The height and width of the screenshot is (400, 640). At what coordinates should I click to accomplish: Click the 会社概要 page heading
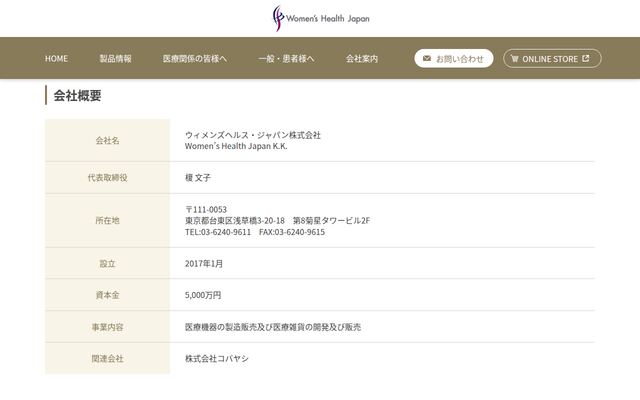click(78, 96)
